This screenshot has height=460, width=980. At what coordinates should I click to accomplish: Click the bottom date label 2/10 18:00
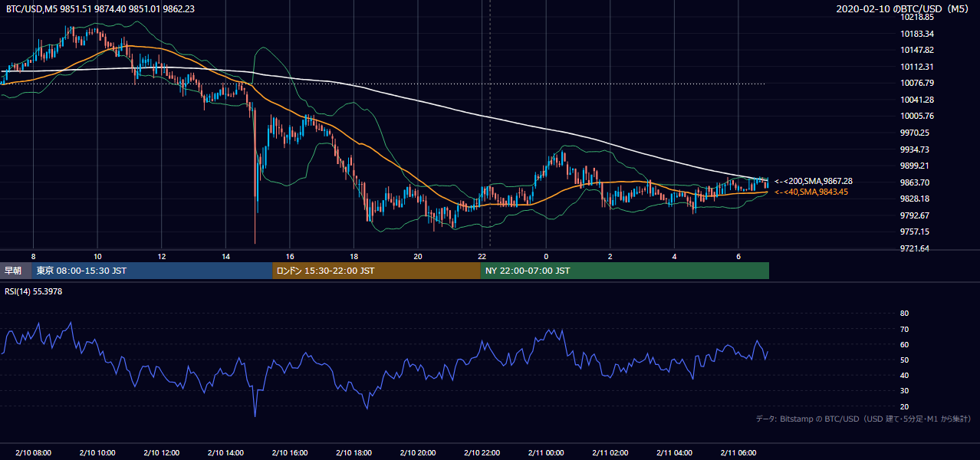click(354, 452)
